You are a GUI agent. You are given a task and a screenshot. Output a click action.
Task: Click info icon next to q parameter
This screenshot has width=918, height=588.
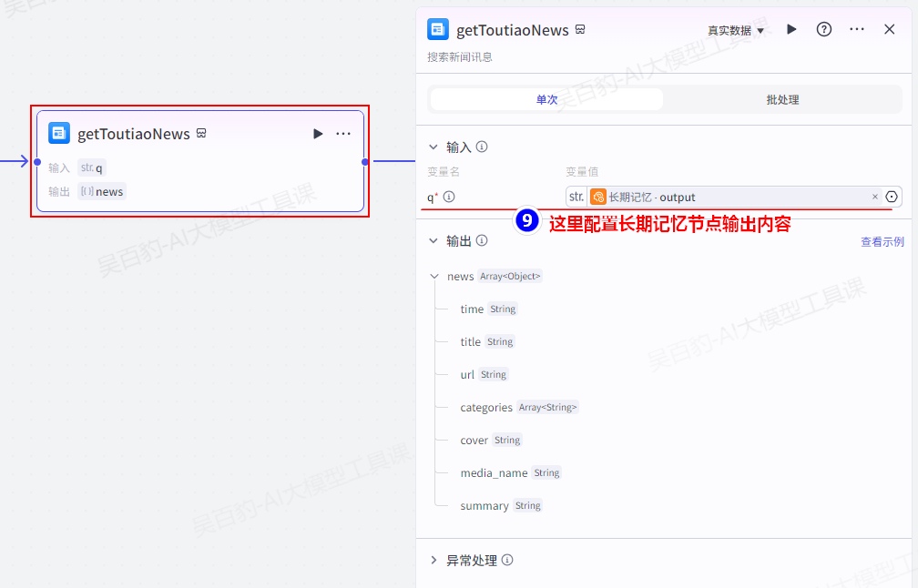(x=449, y=197)
